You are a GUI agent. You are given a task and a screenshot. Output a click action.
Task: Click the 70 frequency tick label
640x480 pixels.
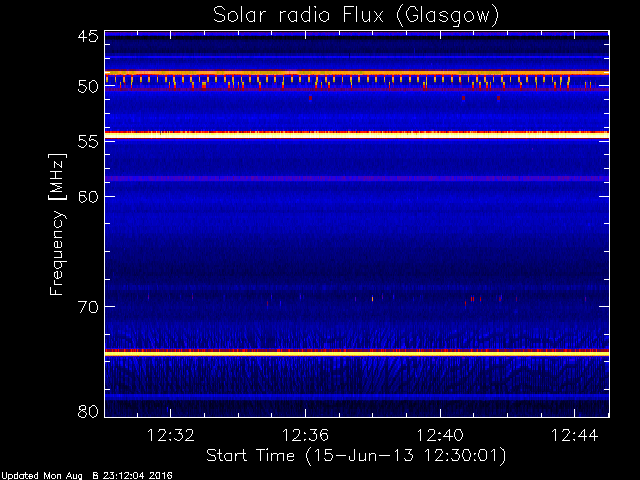(x=88, y=307)
